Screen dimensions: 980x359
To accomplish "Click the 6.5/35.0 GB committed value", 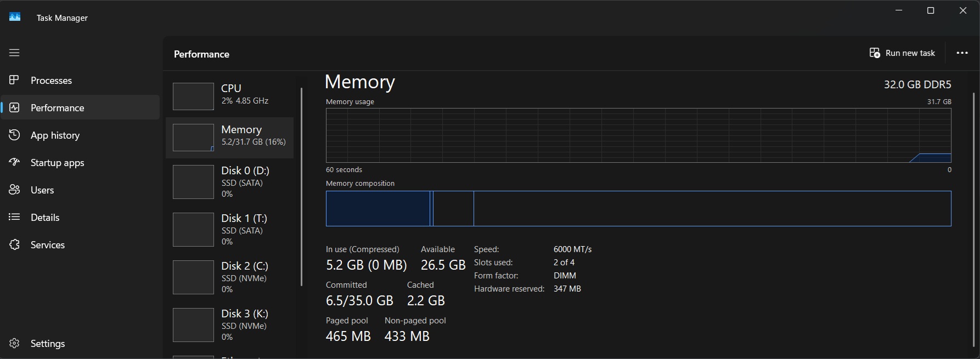I will (359, 301).
